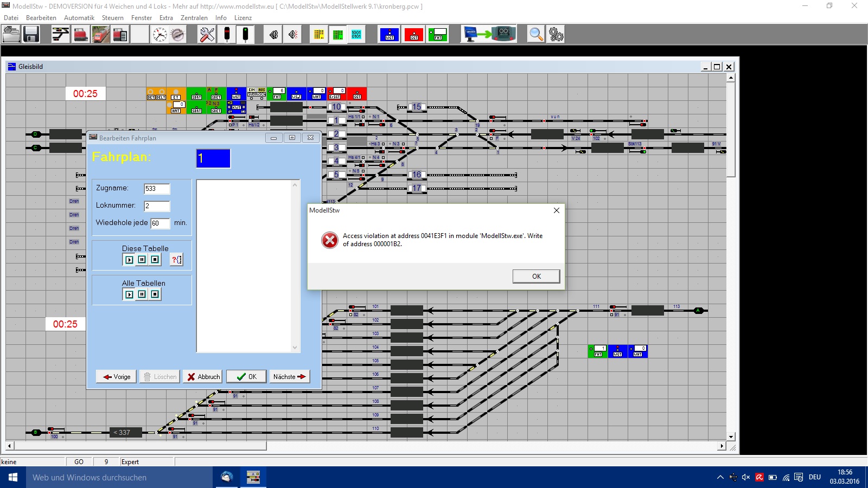Open the Info menu

click(221, 18)
